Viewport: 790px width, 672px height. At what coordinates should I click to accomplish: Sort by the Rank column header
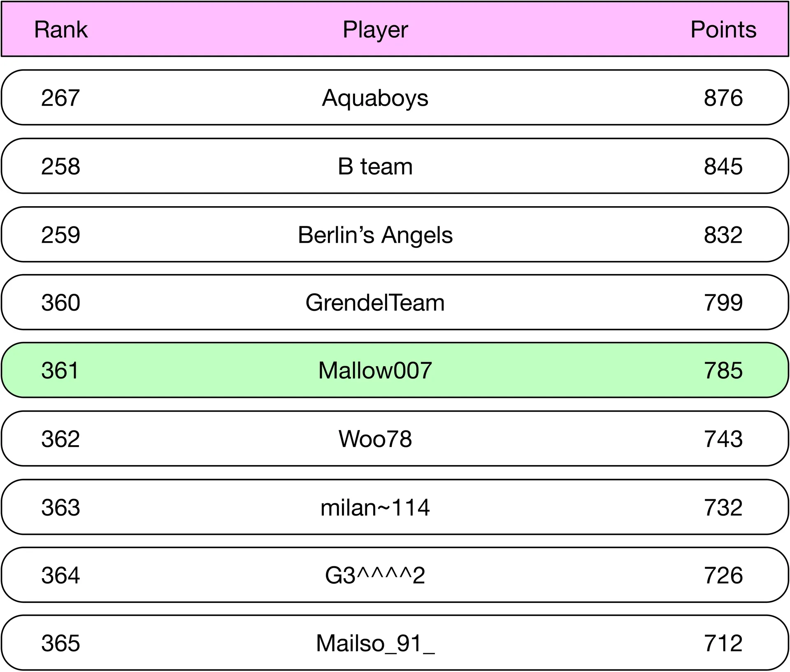pos(61,30)
